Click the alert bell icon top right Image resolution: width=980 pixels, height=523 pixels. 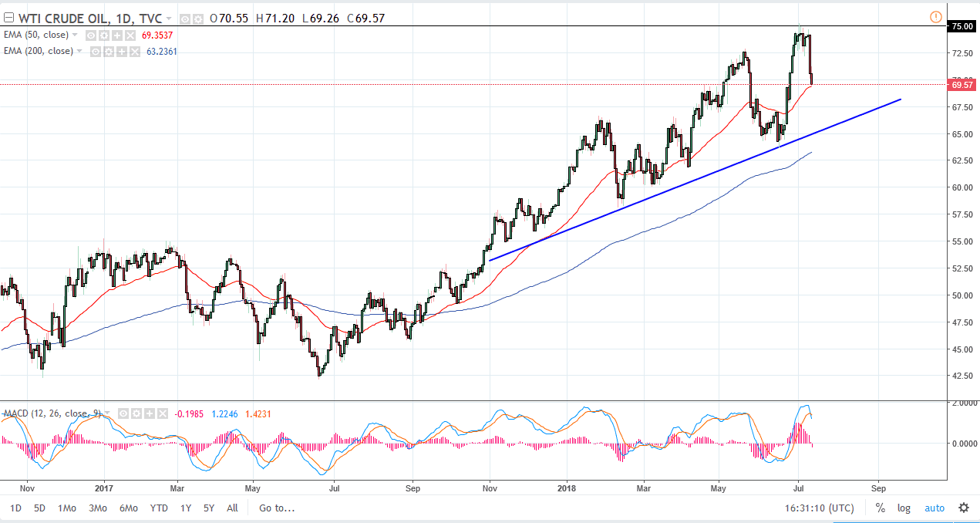(x=935, y=16)
